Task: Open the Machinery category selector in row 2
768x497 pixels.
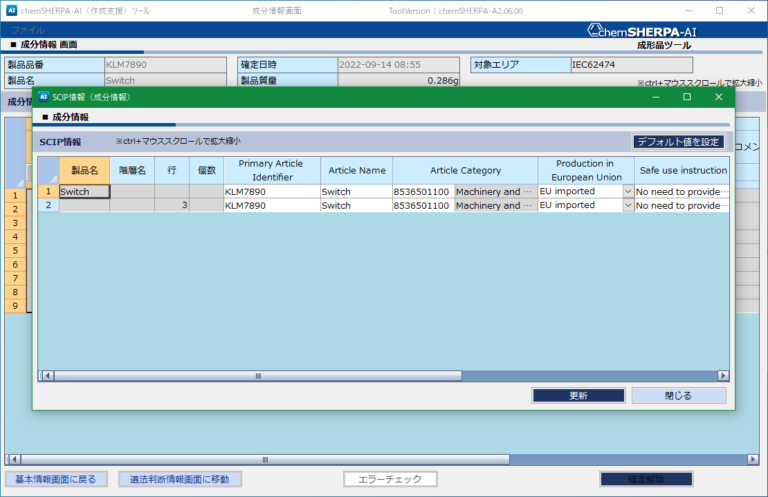Action: coord(495,205)
